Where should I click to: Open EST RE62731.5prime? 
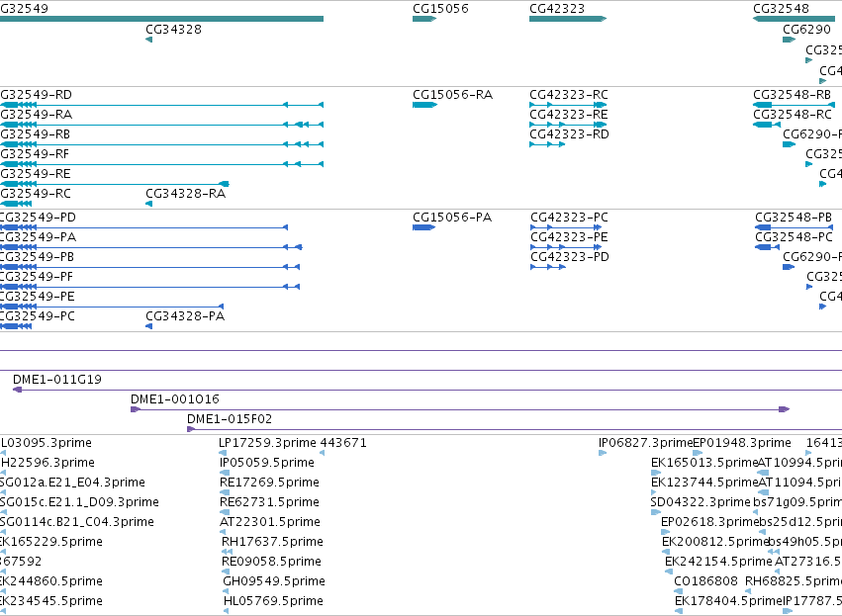tap(269, 502)
